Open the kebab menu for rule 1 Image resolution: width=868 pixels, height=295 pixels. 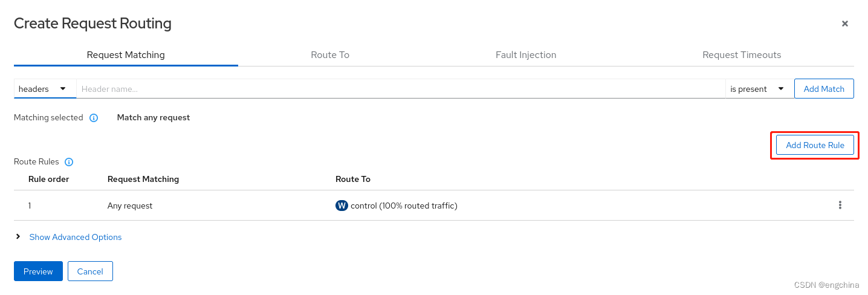tap(840, 206)
